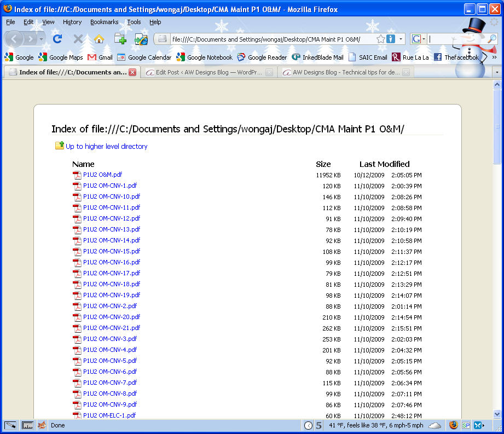Close the Edit Post WordPress tab
The image size is (504, 434).
269,72
